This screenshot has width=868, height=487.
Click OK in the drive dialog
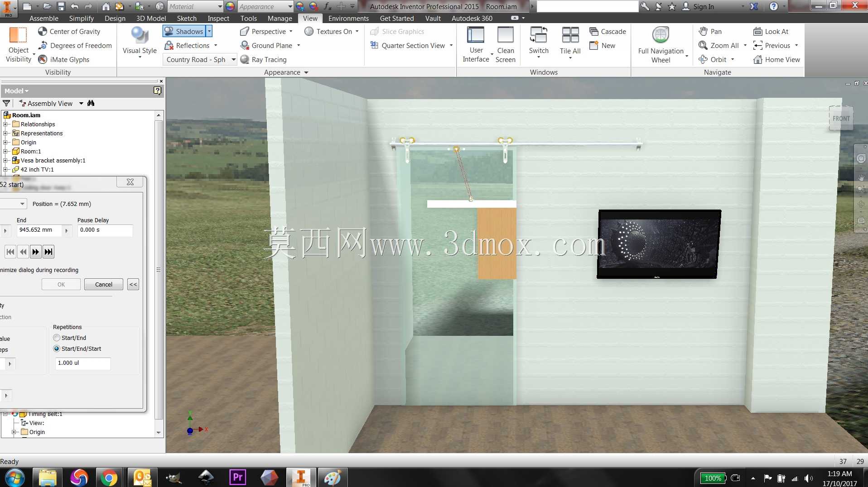tap(61, 284)
